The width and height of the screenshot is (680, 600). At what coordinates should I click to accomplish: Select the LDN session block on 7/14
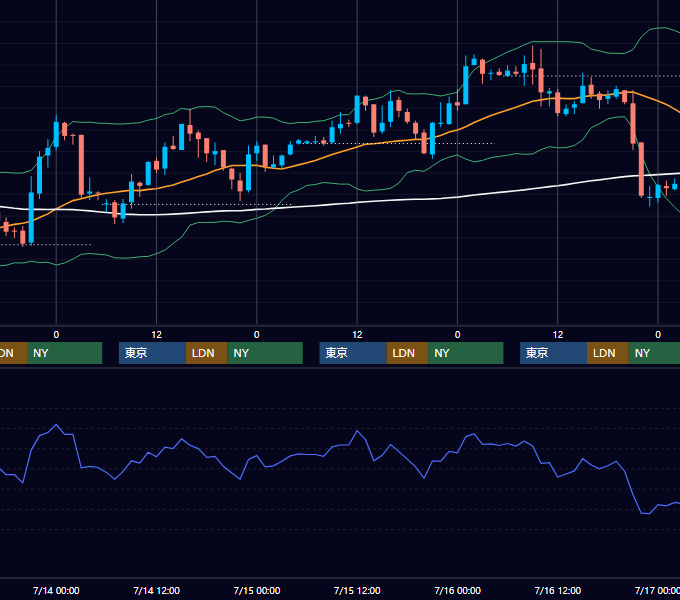click(x=206, y=353)
